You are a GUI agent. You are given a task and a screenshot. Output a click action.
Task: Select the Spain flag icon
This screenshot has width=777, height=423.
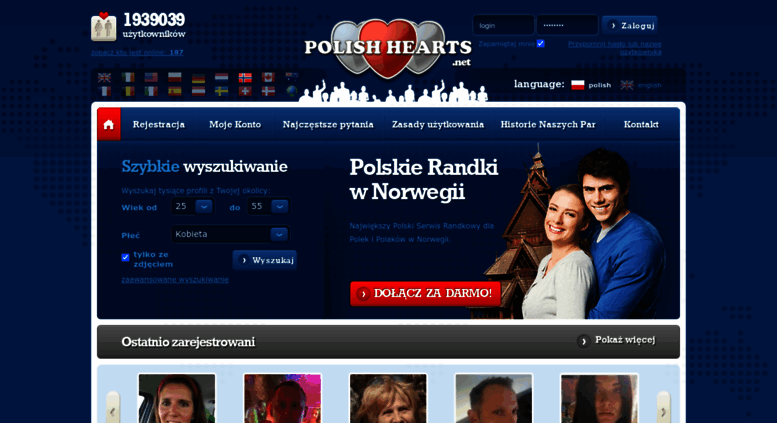tap(175, 91)
